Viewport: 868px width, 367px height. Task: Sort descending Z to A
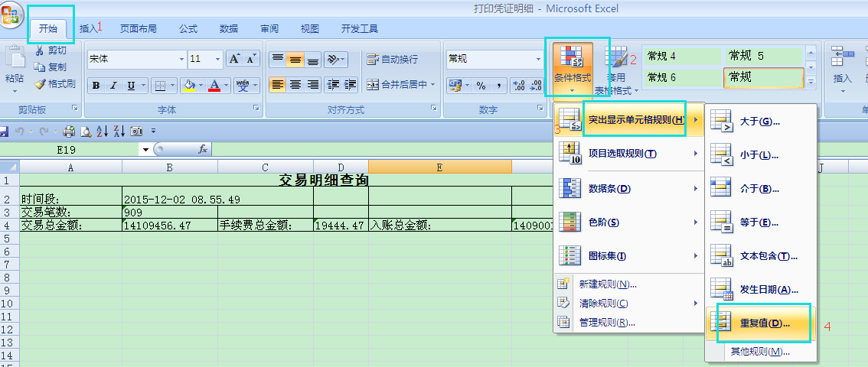point(119,132)
